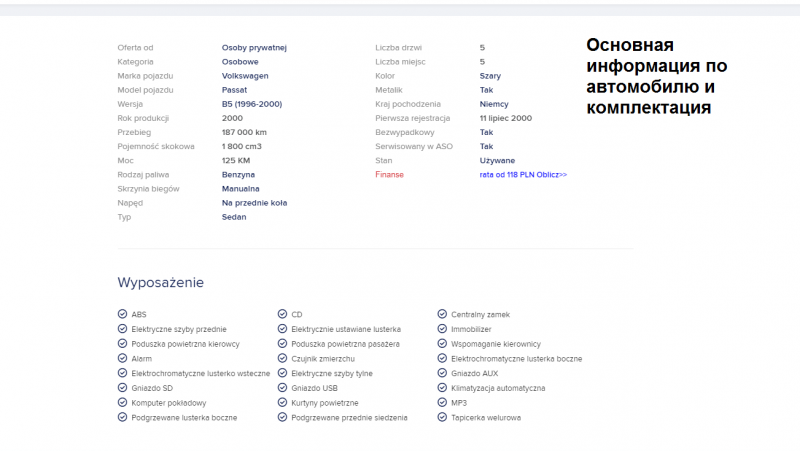Viewport: 800px width, 451px height.
Task: Click the check icon beside Centralny zamek
Action: 442,314
